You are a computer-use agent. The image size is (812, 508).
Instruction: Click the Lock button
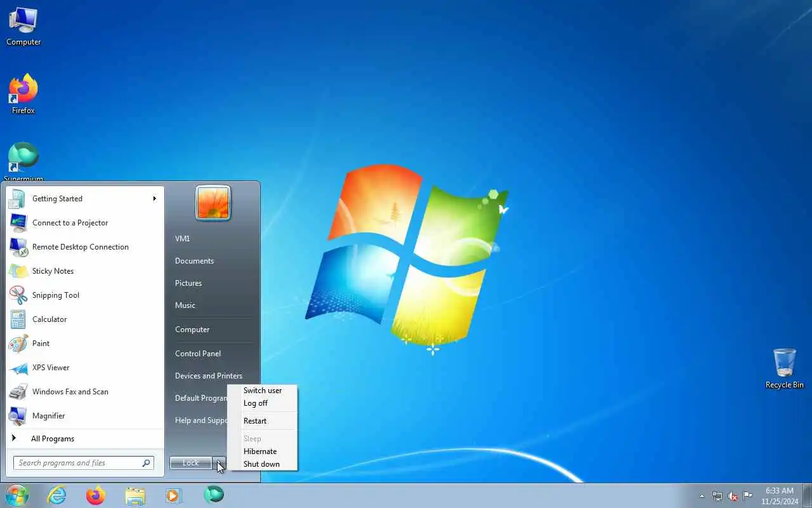click(x=191, y=463)
